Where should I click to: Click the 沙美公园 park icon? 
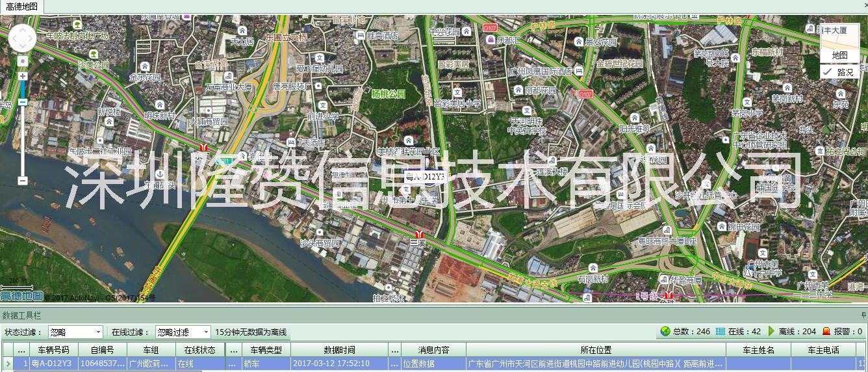(x=94, y=54)
